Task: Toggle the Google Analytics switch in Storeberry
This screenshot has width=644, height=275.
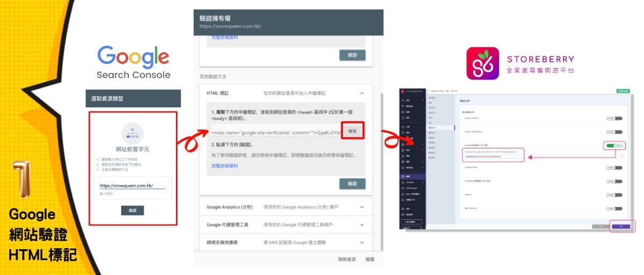Action: click(615, 118)
